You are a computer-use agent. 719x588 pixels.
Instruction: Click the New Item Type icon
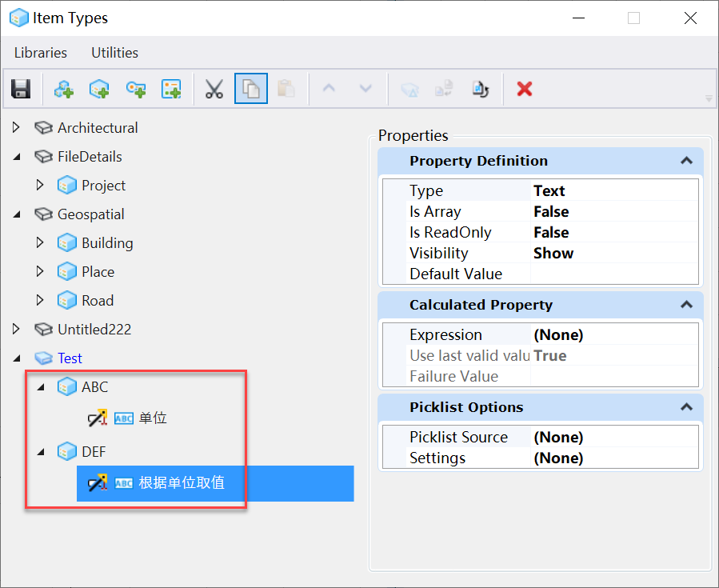tap(99, 89)
